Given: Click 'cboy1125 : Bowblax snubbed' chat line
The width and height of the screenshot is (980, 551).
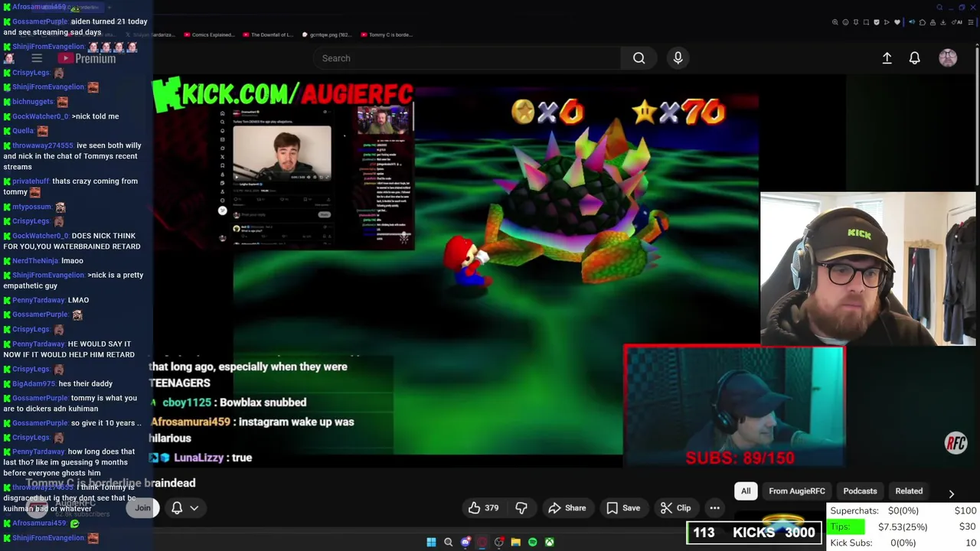Looking at the screenshot, I should click(x=228, y=403).
